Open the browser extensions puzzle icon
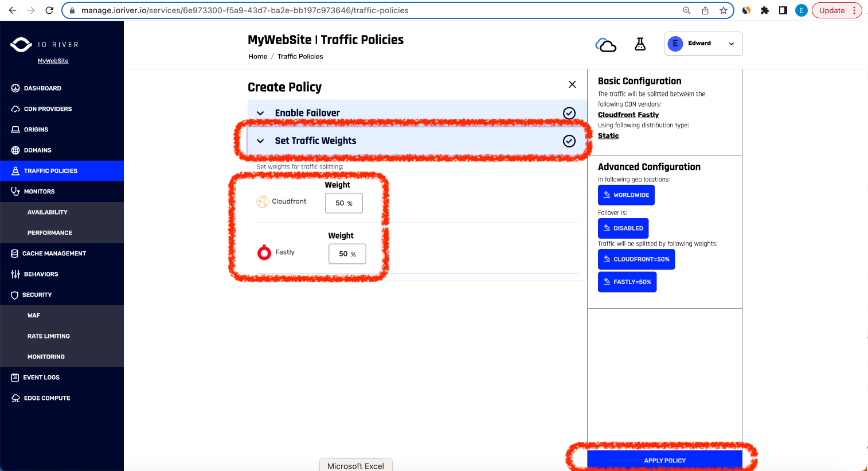Image resolution: width=868 pixels, height=471 pixels. coord(765,10)
